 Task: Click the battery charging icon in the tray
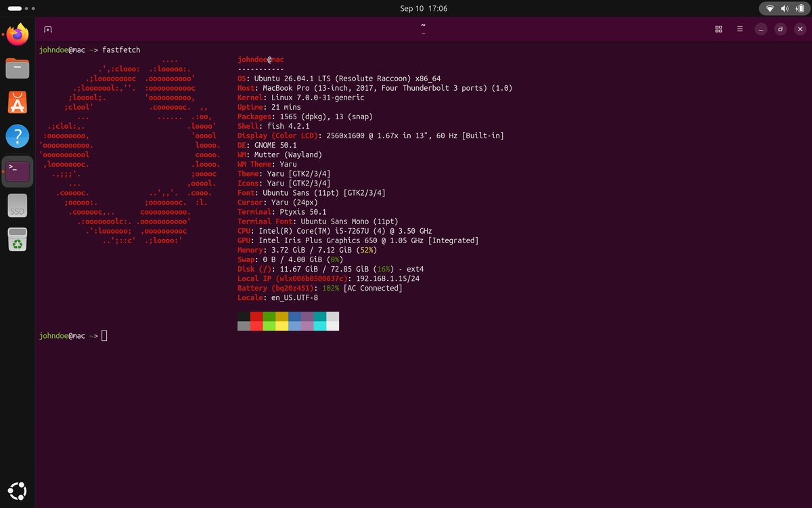pyautogui.click(x=798, y=8)
